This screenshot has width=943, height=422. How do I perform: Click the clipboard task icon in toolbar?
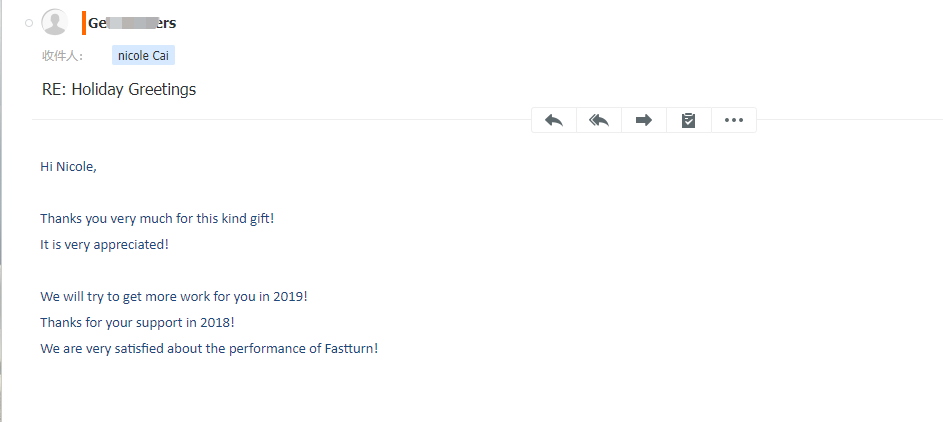(x=688, y=120)
